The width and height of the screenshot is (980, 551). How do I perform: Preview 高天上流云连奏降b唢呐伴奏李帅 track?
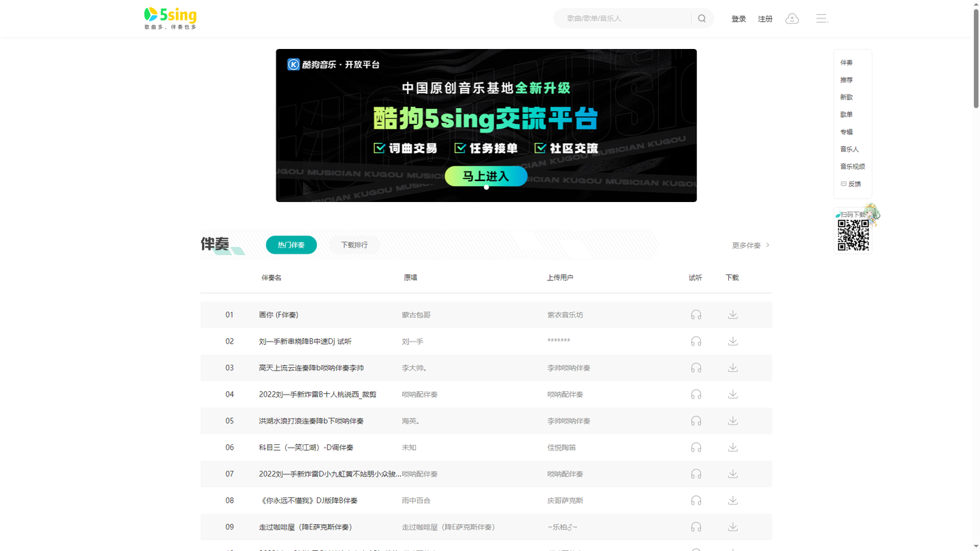696,368
